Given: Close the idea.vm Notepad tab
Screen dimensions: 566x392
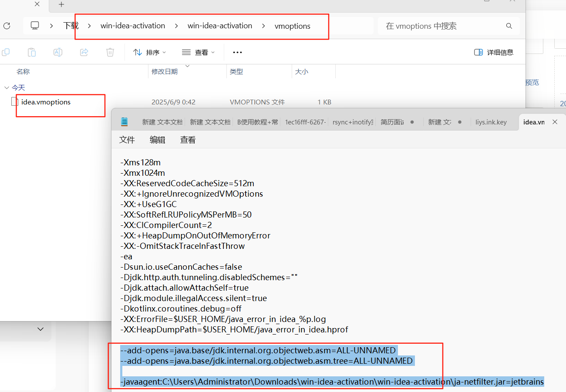Looking at the screenshot, I should [555, 122].
